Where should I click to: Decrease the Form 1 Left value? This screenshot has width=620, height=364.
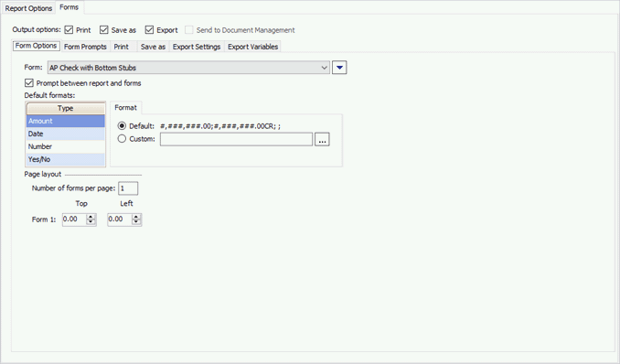tap(136, 222)
